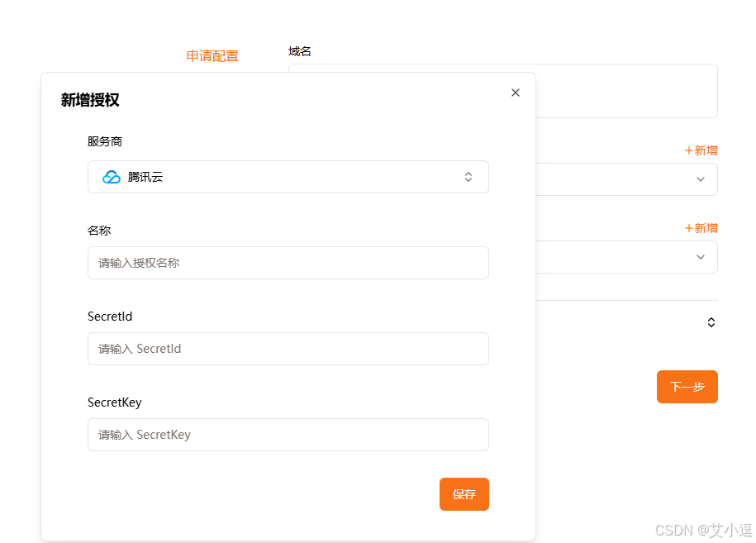The width and height of the screenshot is (756, 543).
Task: Focus the 授权名称 name input field
Action: 288,263
